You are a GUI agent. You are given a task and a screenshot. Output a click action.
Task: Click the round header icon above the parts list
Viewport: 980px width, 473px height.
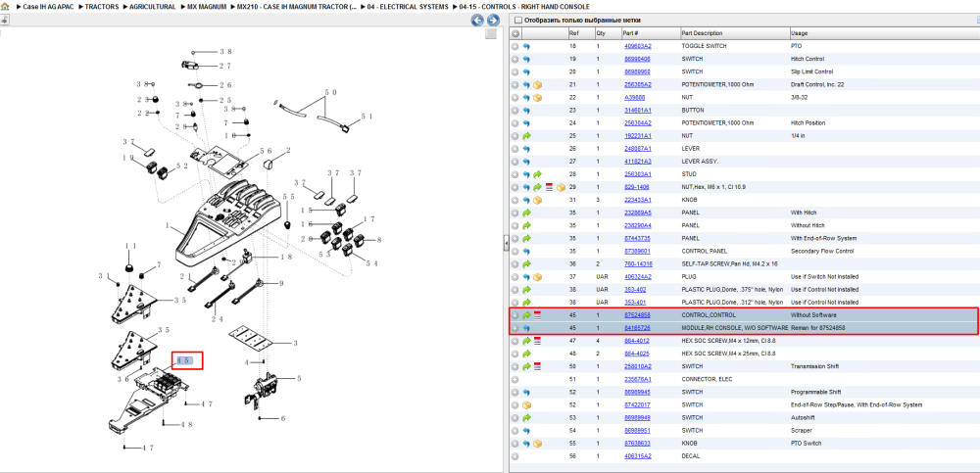tap(515, 33)
